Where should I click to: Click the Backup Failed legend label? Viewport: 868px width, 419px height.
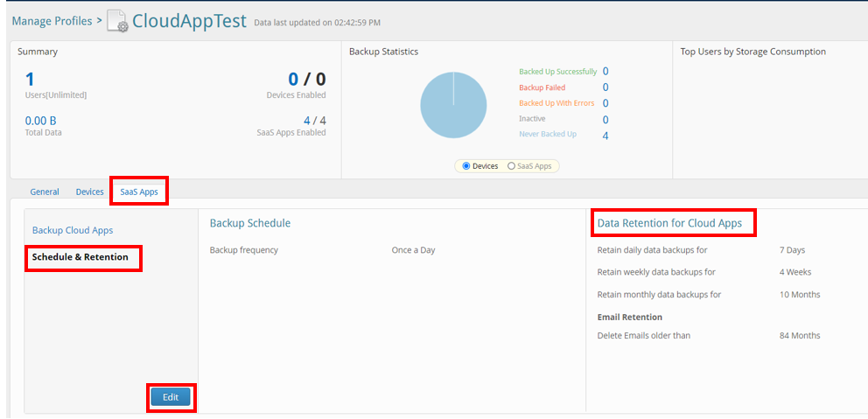[x=542, y=87]
